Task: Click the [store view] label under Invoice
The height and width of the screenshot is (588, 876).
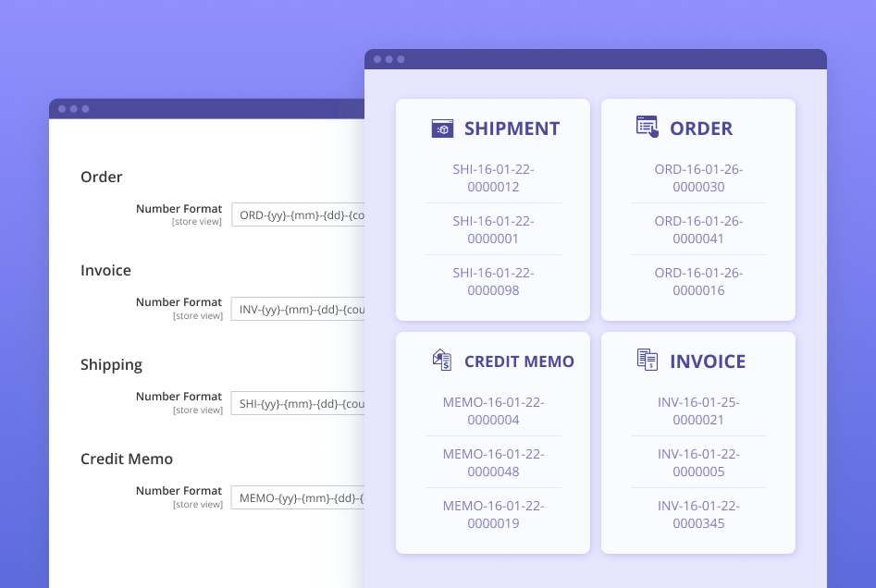Action: pyautogui.click(x=198, y=316)
